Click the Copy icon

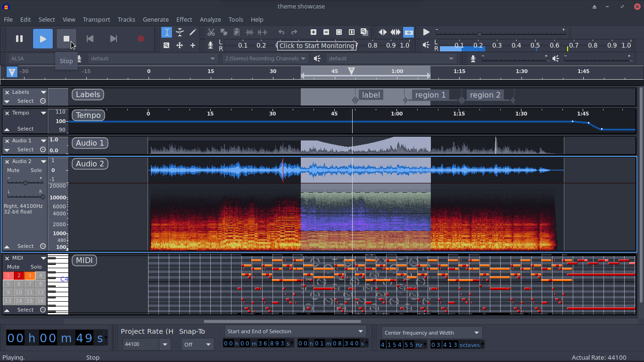224,32
